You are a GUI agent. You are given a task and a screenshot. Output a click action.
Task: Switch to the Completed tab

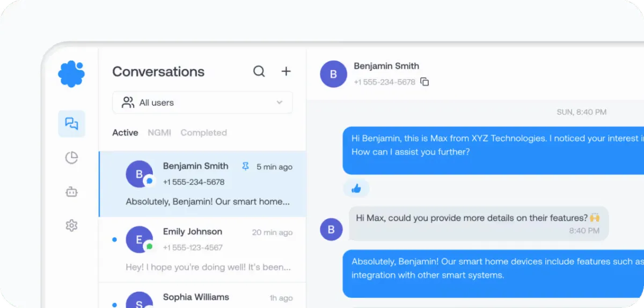(x=203, y=133)
